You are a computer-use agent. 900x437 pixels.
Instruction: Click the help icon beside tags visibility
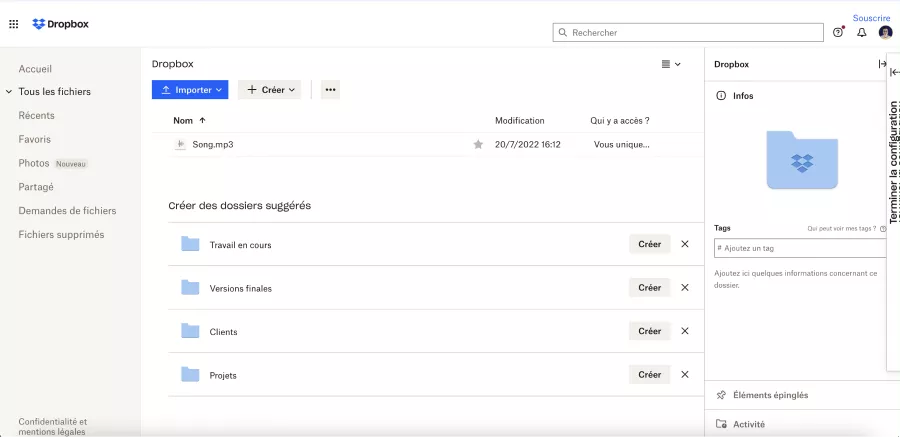[x=883, y=229]
